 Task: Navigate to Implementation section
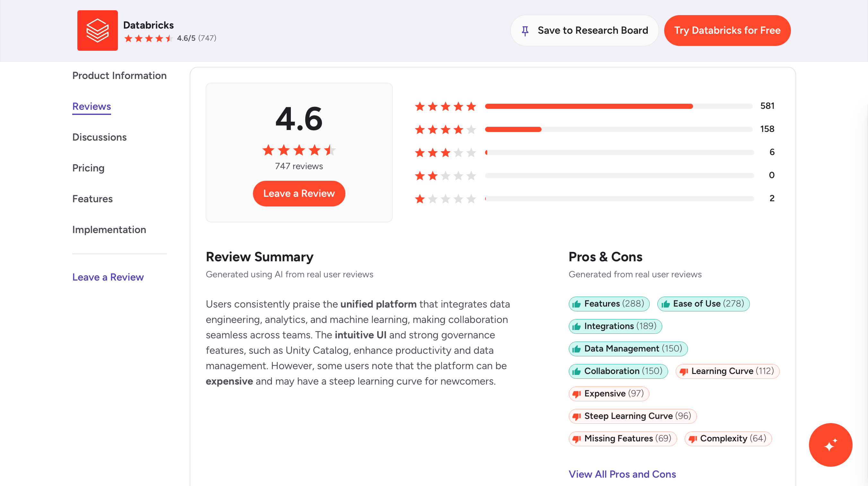pos(109,230)
